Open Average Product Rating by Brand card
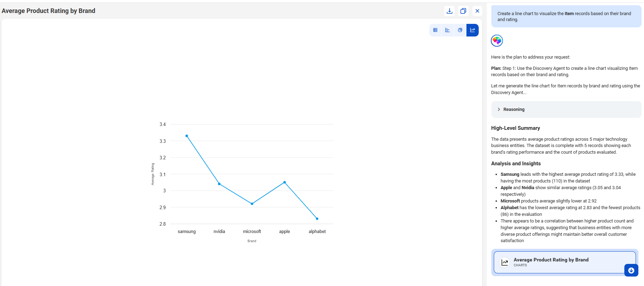 [565, 262]
